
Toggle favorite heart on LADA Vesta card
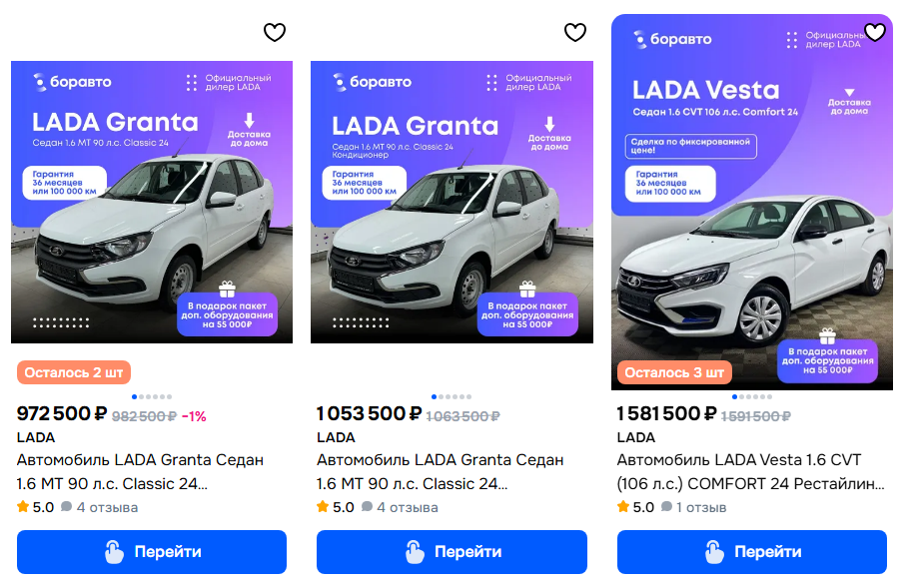[875, 33]
